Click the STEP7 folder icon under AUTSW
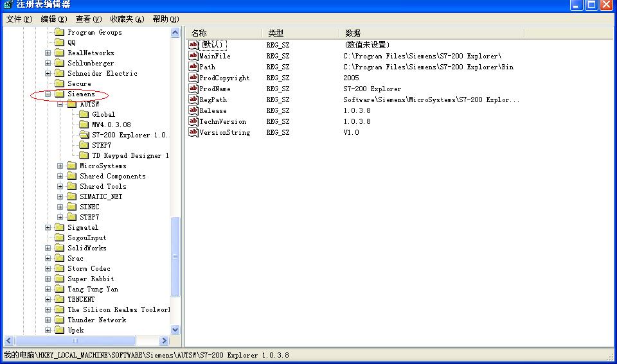 [x=84, y=145]
